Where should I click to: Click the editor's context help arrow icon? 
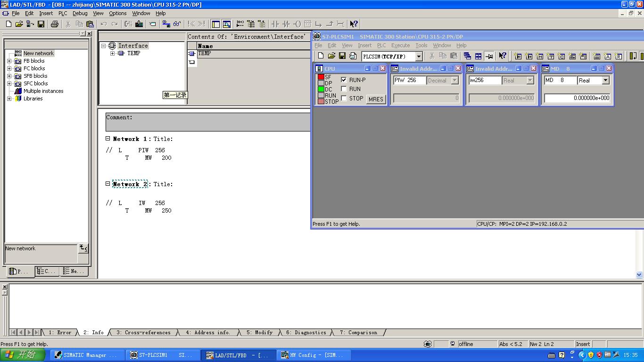point(354,24)
